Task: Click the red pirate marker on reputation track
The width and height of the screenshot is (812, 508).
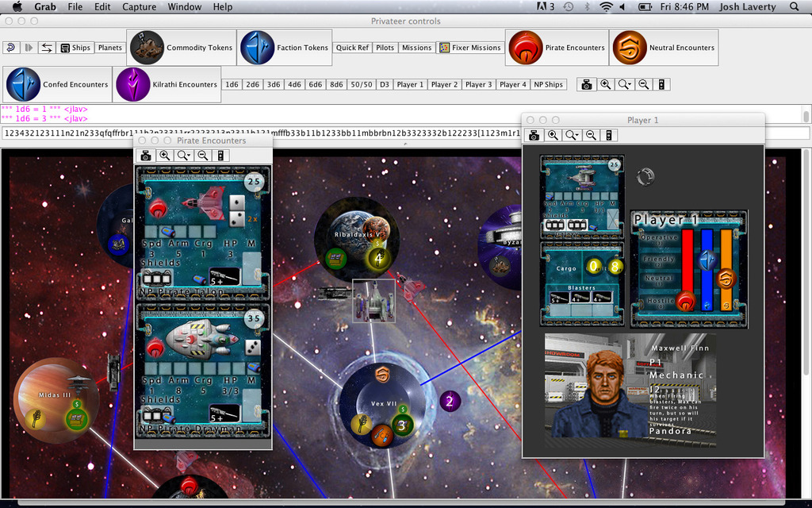Action: click(685, 300)
